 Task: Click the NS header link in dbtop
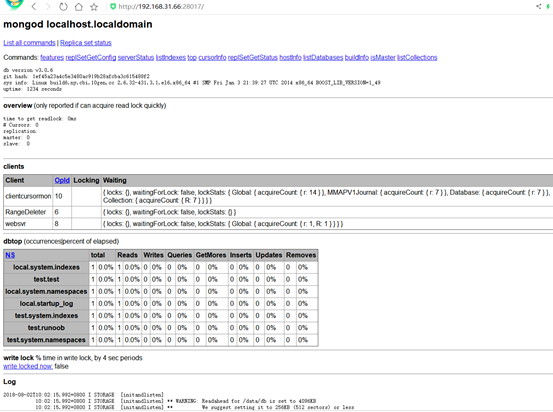click(x=10, y=255)
